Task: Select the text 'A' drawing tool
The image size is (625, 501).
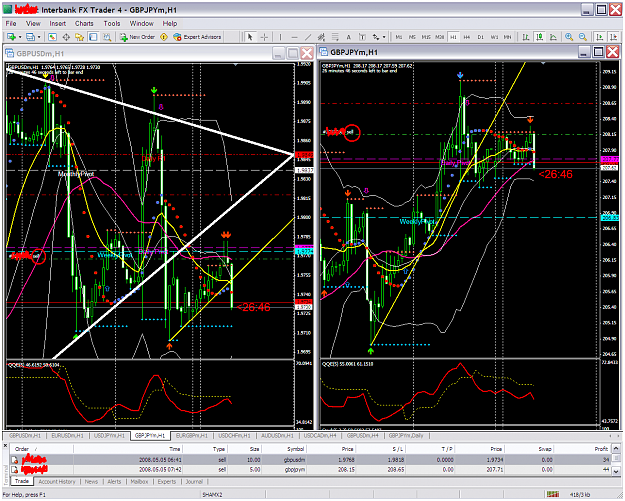Action: pos(348,37)
